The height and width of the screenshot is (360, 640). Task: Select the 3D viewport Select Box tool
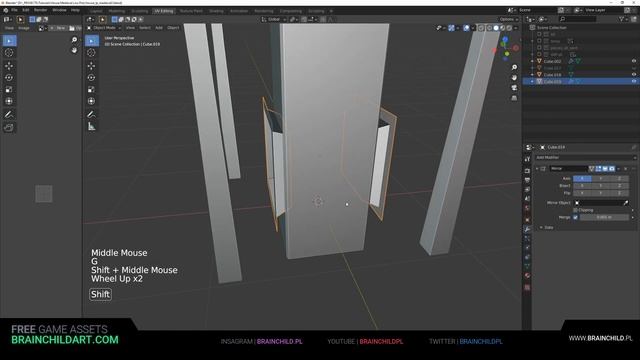[x=92, y=41]
